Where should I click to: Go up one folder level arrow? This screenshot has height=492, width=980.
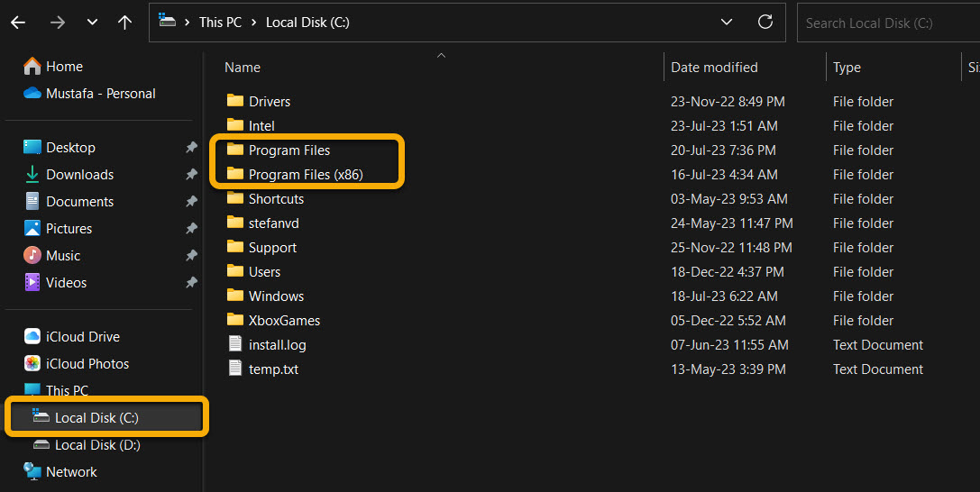[125, 23]
